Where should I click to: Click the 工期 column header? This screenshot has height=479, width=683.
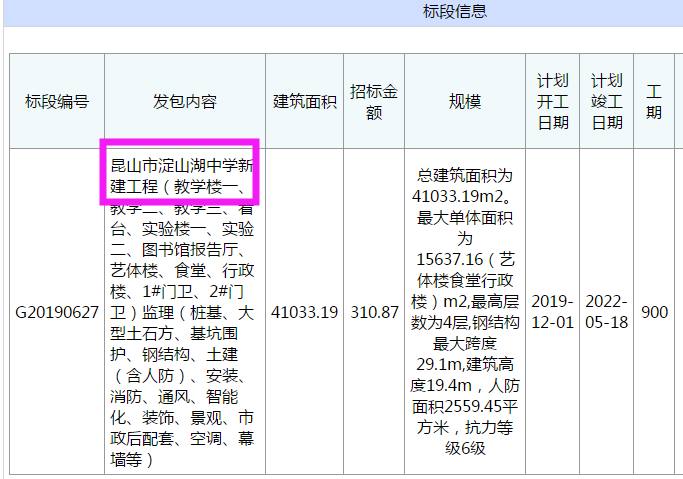[x=654, y=101]
